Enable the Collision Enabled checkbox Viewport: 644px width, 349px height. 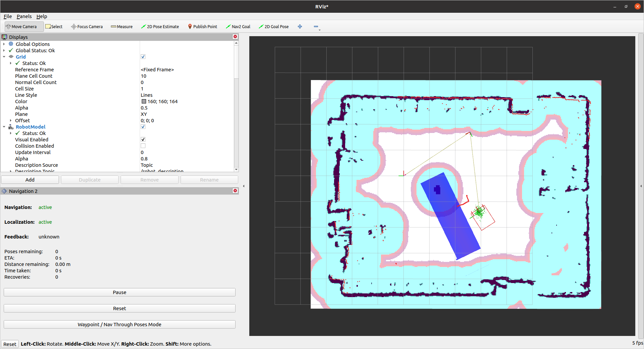tap(143, 146)
